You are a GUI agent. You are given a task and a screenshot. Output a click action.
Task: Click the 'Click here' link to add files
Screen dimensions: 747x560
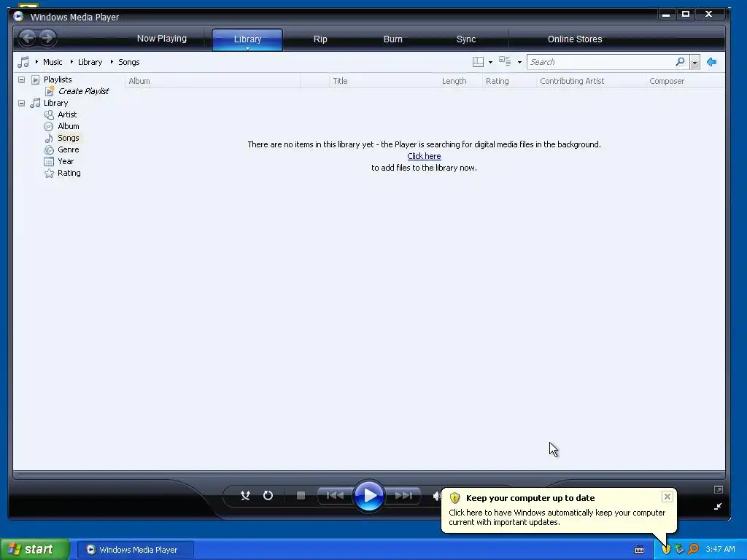click(424, 156)
